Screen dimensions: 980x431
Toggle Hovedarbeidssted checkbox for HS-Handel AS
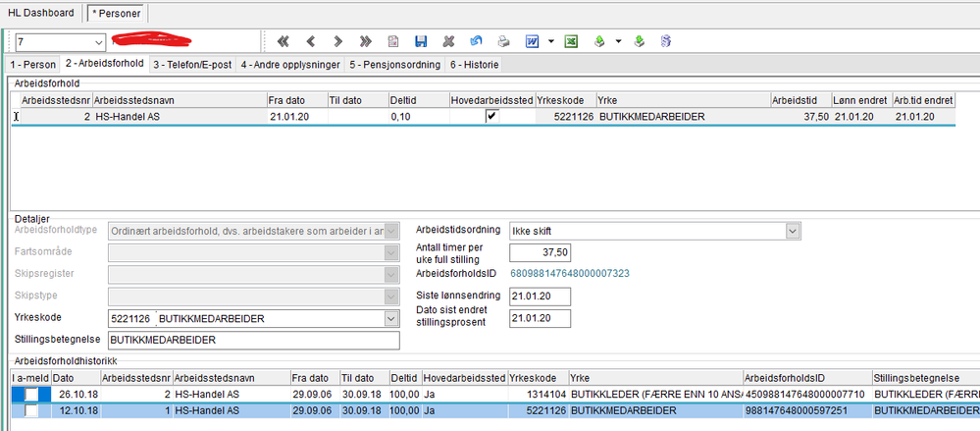(x=492, y=117)
